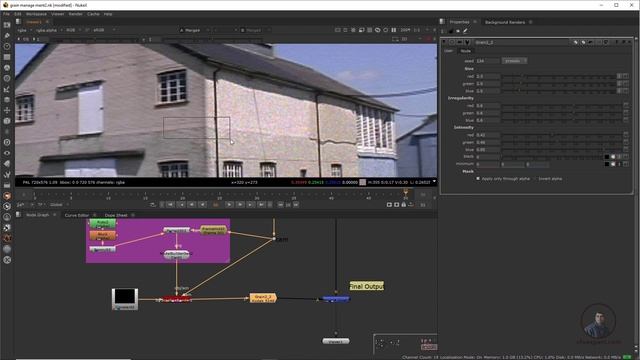
Task: Click the lock icon beside the timeline controls
Action: pos(404,204)
